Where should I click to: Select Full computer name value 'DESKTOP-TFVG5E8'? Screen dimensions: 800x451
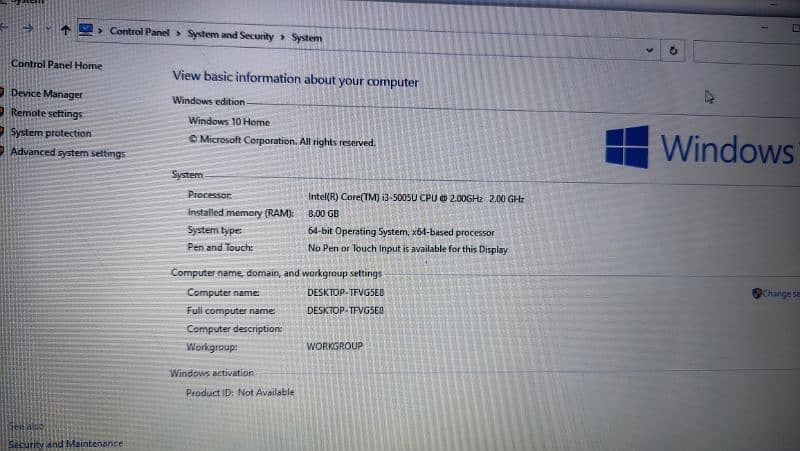point(345,310)
